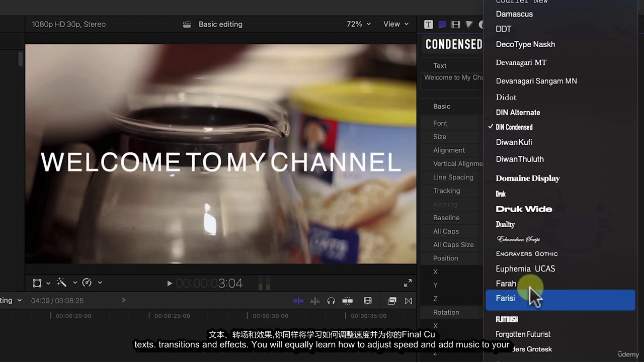Click the Basic section header

coord(442,107)
